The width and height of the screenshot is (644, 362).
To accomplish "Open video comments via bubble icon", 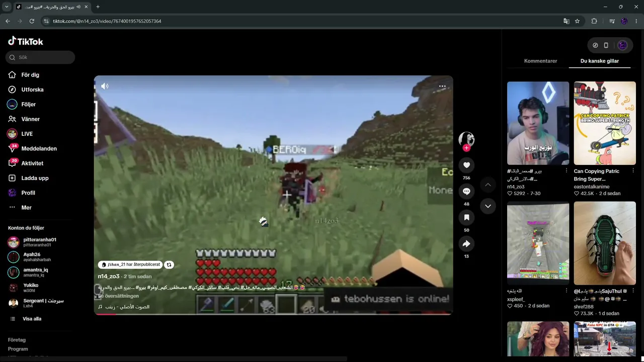I will click(x=466, y=191).
